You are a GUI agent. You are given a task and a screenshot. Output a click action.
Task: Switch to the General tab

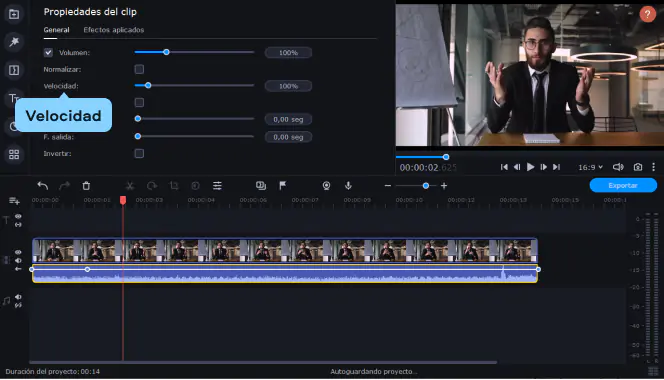(56, 30)
